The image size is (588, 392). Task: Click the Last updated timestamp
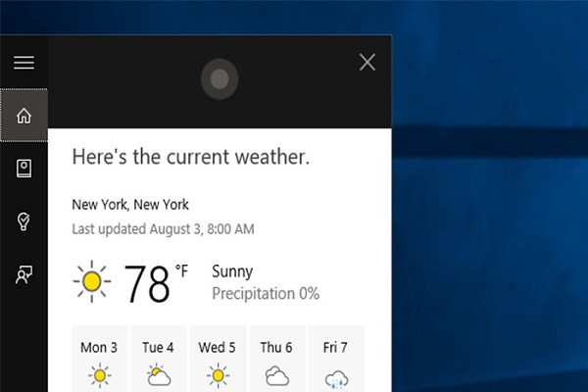pos(164,229)
